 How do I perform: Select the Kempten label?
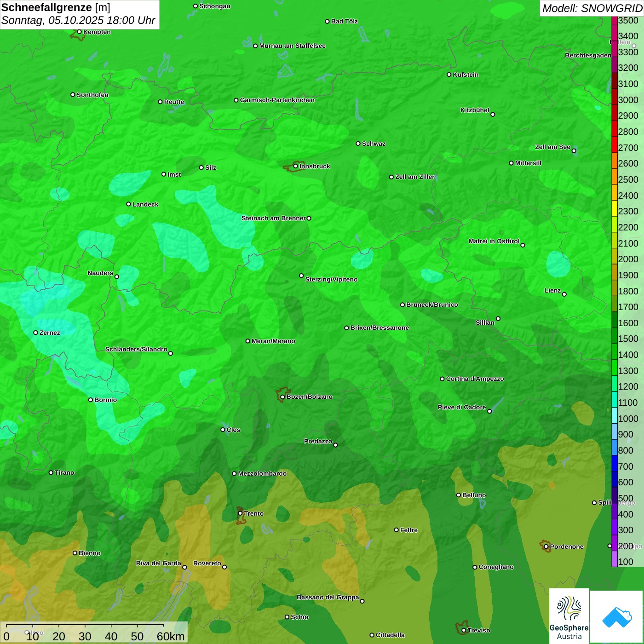point(97,32)
